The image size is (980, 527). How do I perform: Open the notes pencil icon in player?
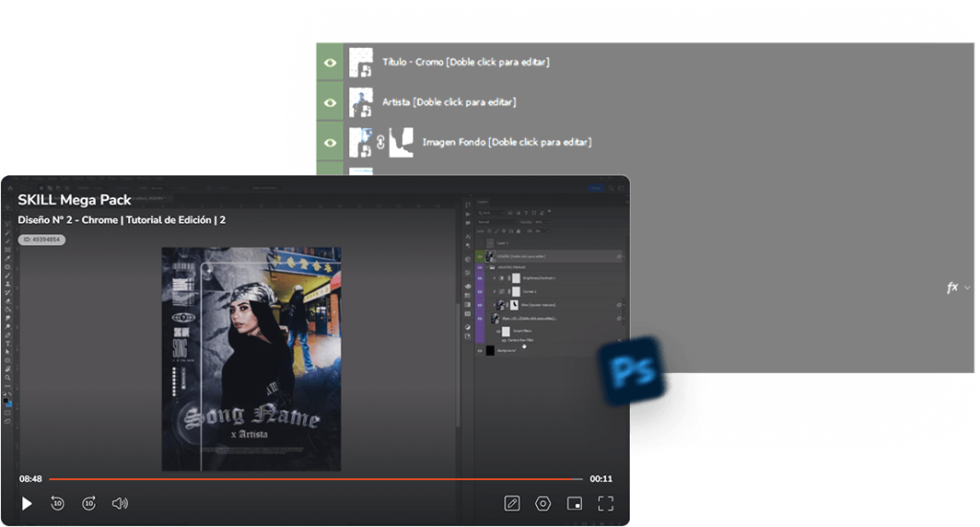512,503
